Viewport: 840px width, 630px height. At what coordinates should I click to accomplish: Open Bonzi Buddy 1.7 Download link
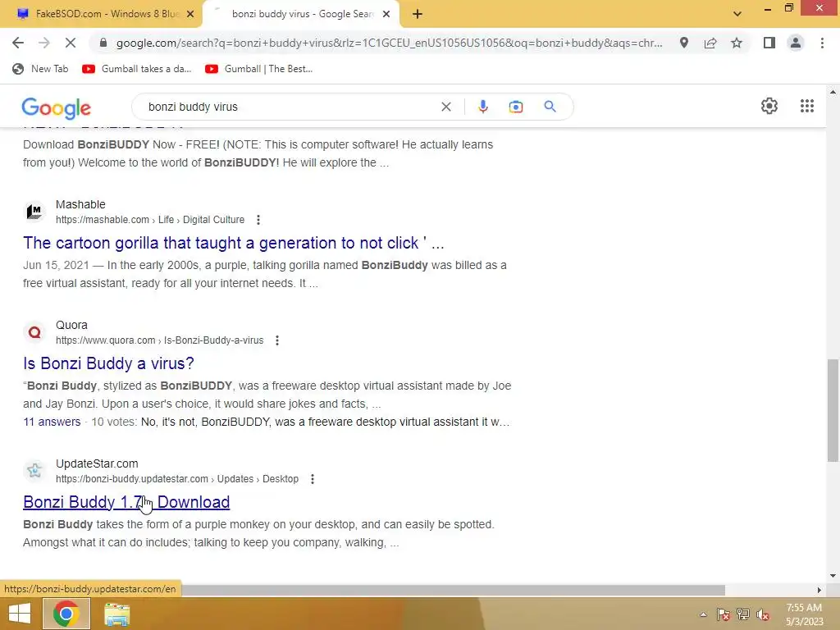coord(126,502)
